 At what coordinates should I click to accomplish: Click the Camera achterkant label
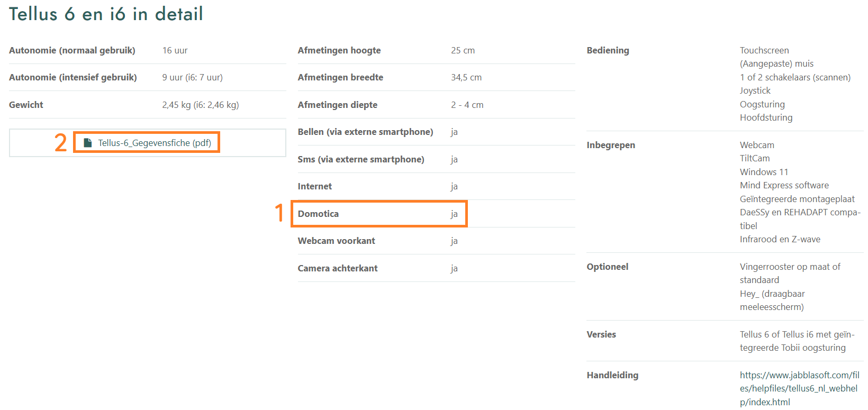tap(338, 268)
